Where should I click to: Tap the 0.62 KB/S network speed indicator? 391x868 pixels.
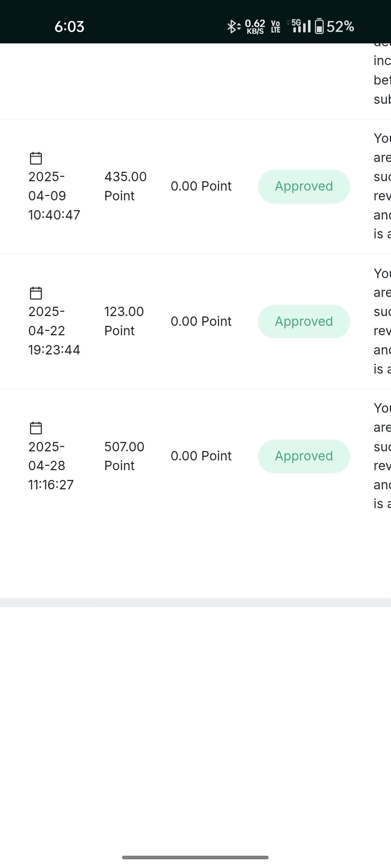tap(255, 27)
